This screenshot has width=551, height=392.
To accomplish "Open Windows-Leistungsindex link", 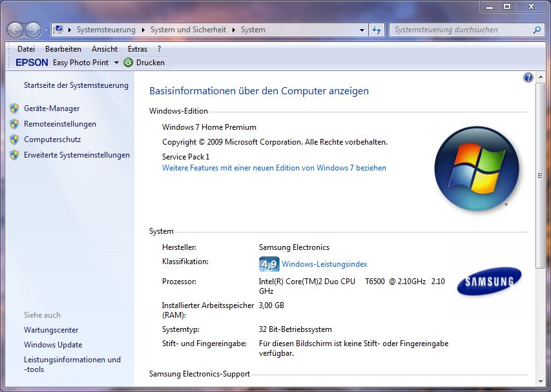I will point(324,264).
